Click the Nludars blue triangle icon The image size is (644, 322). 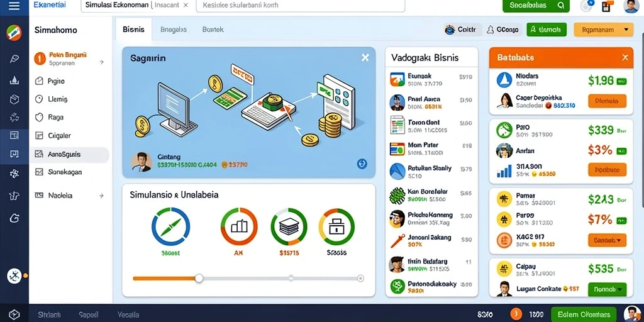point(504,80)
